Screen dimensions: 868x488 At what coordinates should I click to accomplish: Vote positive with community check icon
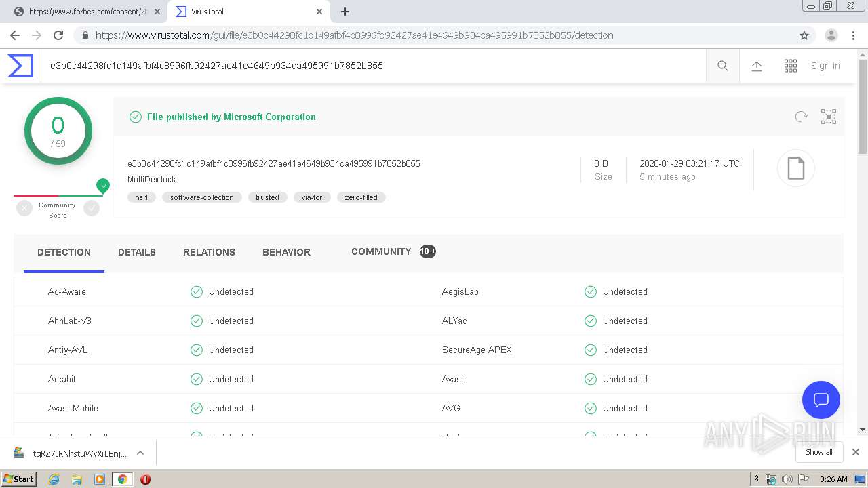point(92,209)
